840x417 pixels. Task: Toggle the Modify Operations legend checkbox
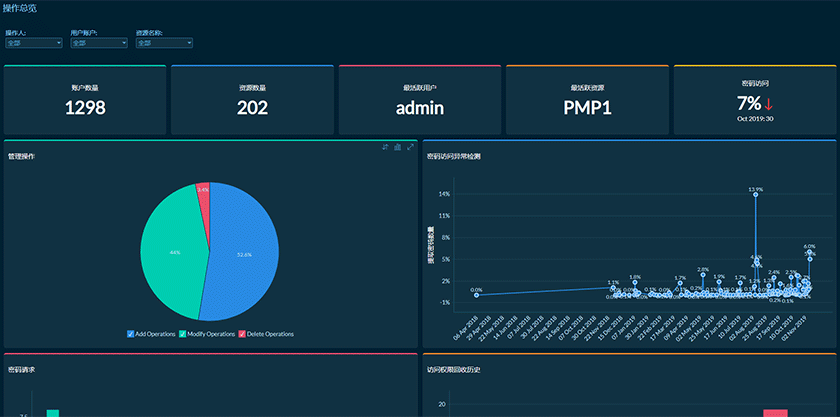point(182,334)
